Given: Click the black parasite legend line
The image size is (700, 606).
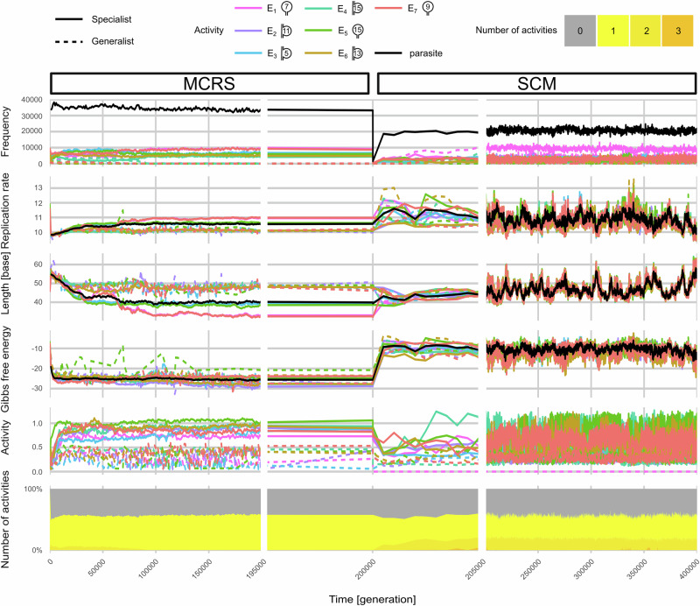Looking at the screenshot, I should (x=388, y=53).
